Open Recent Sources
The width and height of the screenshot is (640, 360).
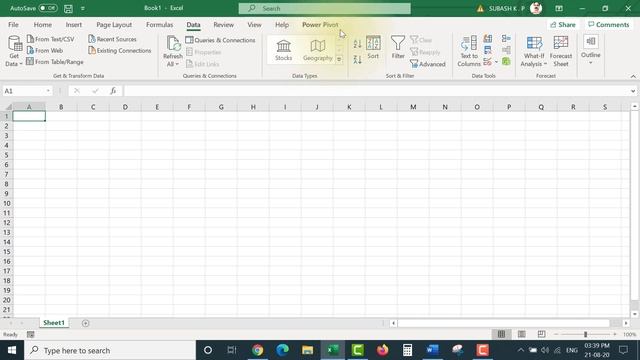click(x=112, y=39)
